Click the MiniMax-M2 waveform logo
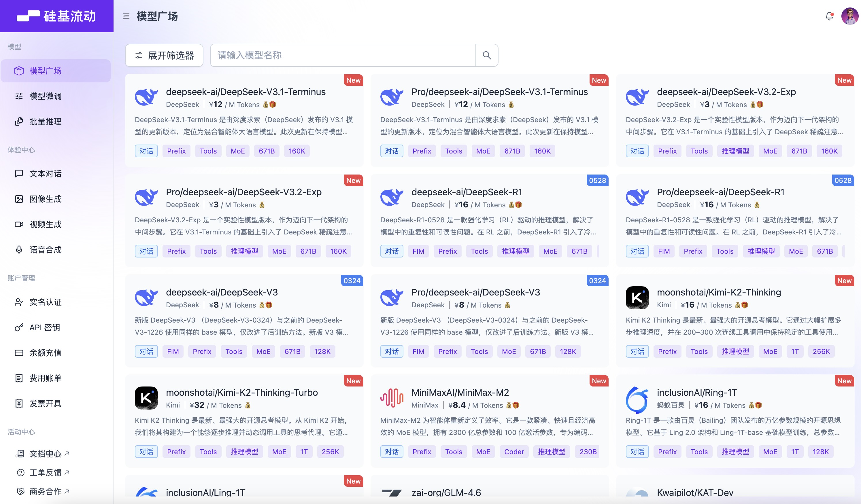The height and width of the screenshot is (504, 861). (x=392, y=398)
